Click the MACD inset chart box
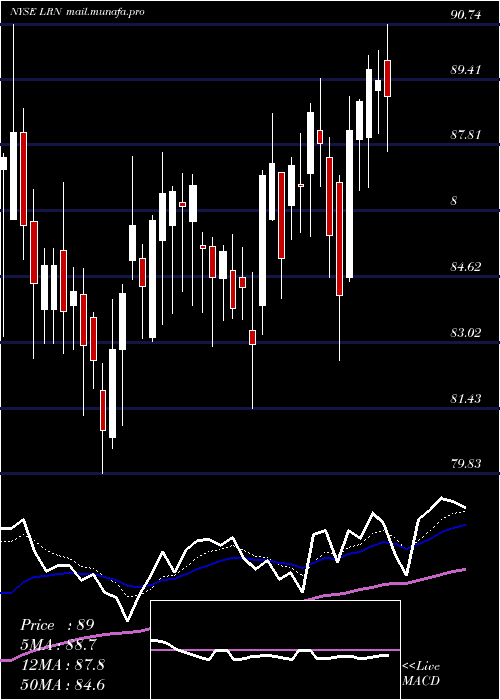The height and width of the screenshot is (700, 500). (x=275, y=650)
